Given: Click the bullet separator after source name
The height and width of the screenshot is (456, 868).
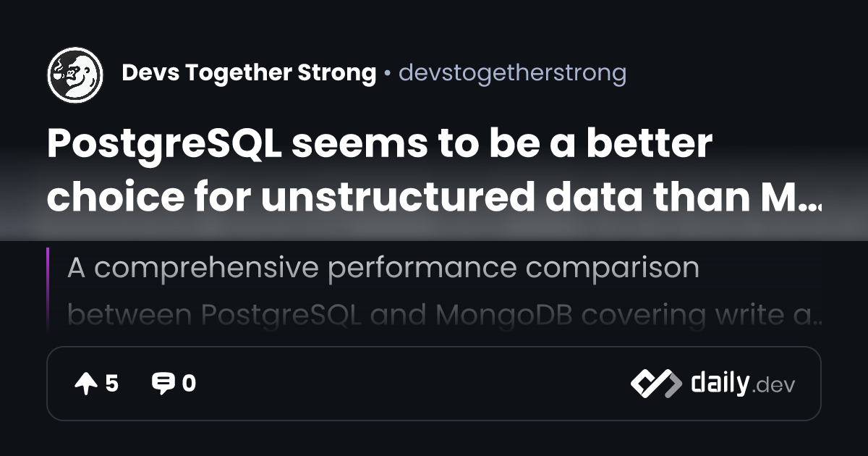Looking at the screenshot, I should [388, 74].
